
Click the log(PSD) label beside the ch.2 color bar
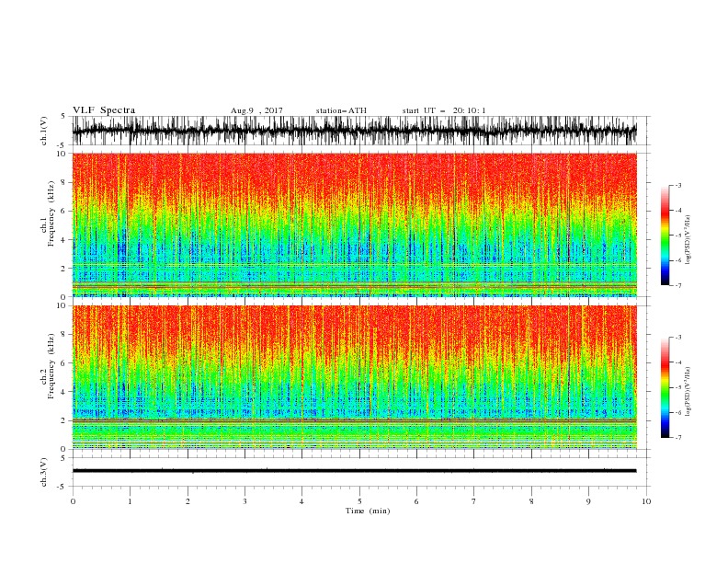(689, 392)
